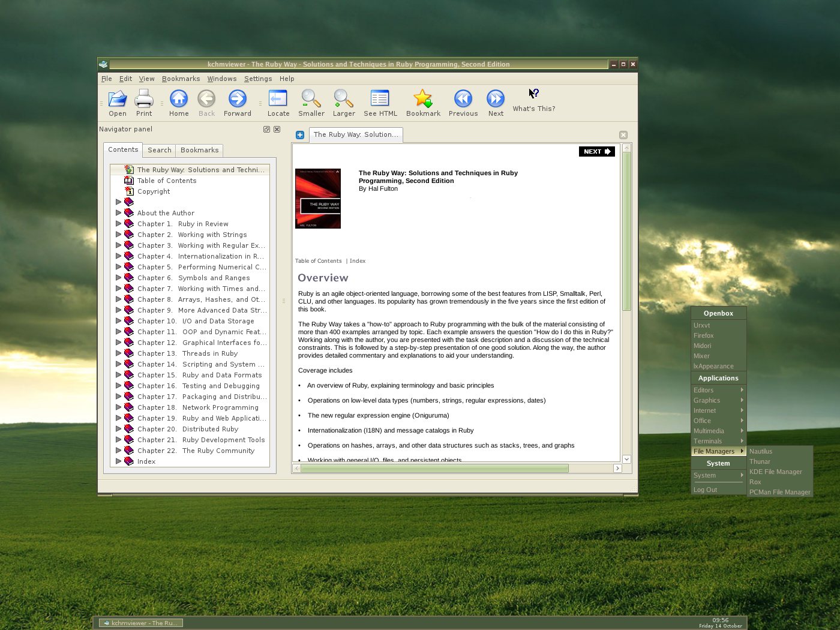Open the Settings menu

pyautogui.click(x=258, y=79)
